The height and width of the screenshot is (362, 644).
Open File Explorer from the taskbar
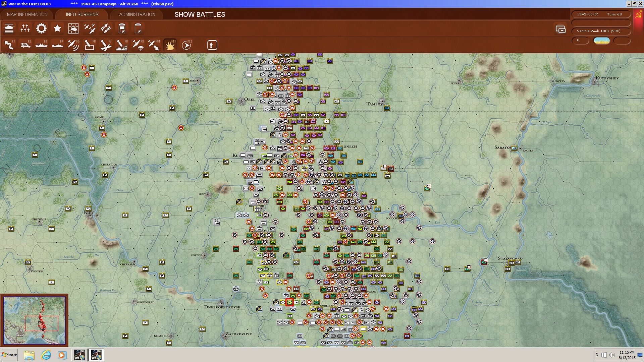pos(29,355)
